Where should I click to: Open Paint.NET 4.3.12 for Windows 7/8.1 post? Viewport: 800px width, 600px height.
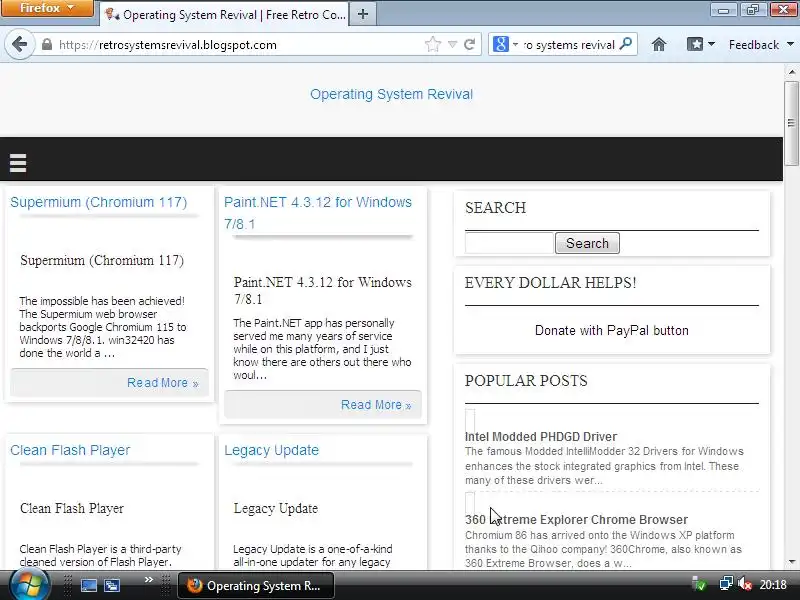point(318,213)
